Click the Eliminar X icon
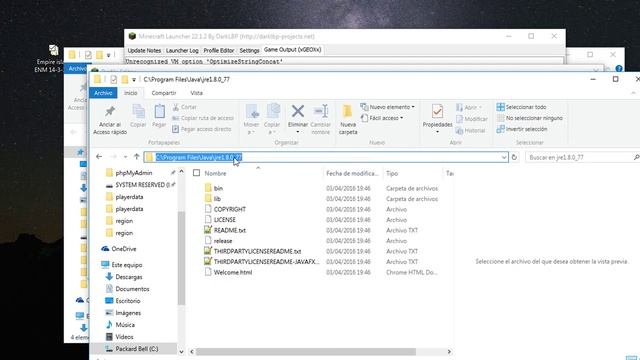The width and height of the screenshot is (640, 360). pos(298,111)
